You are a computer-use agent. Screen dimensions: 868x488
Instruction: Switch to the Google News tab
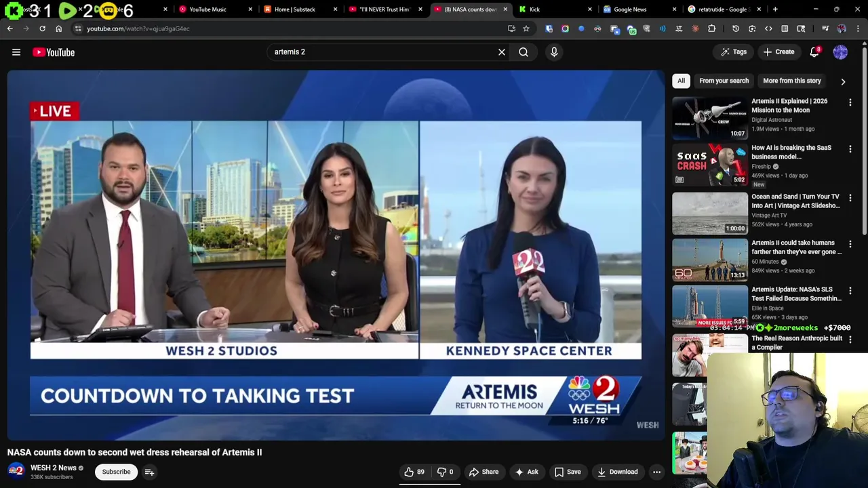coord(630,9)
